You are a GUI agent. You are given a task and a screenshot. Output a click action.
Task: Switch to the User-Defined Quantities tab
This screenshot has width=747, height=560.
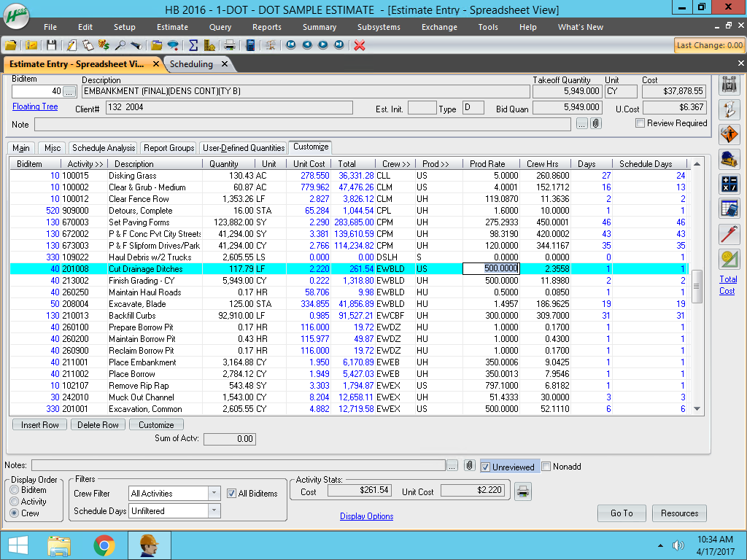click(x=244, y=148)
